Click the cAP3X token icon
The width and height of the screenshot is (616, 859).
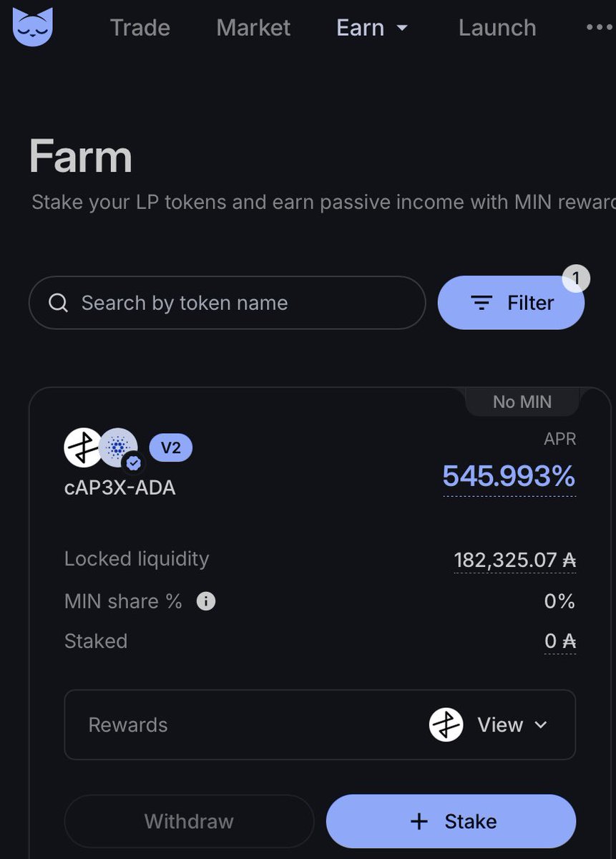point(83,447)
